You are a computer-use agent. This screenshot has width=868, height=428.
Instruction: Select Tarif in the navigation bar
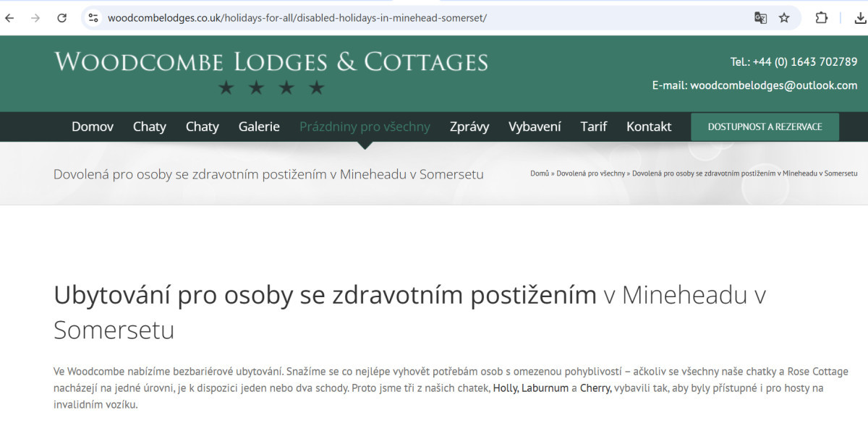(x=593, y=127)
